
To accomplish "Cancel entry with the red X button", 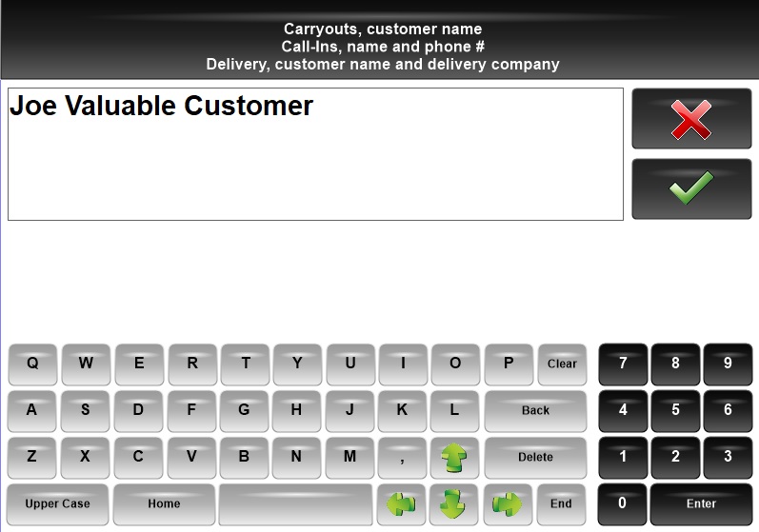I will pos(691,119).
